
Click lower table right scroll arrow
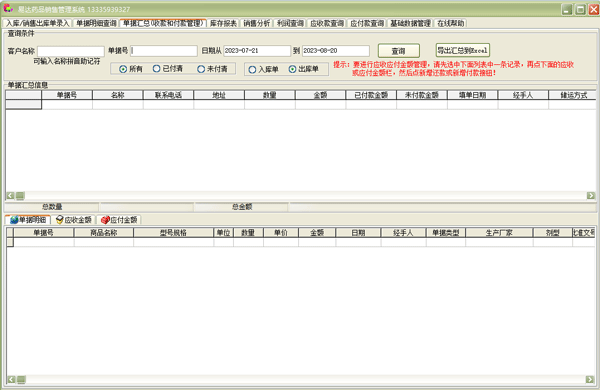[x=590, y=380]
